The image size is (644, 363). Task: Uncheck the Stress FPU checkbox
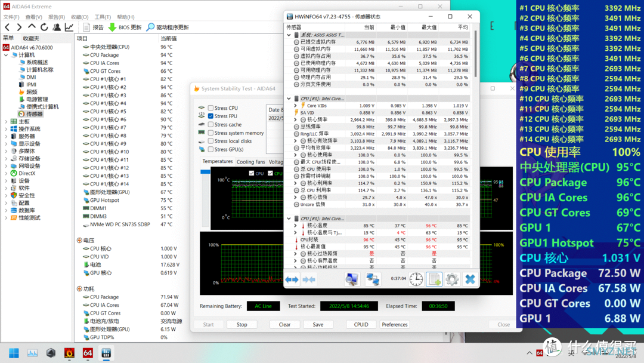(x=210, y=116)
